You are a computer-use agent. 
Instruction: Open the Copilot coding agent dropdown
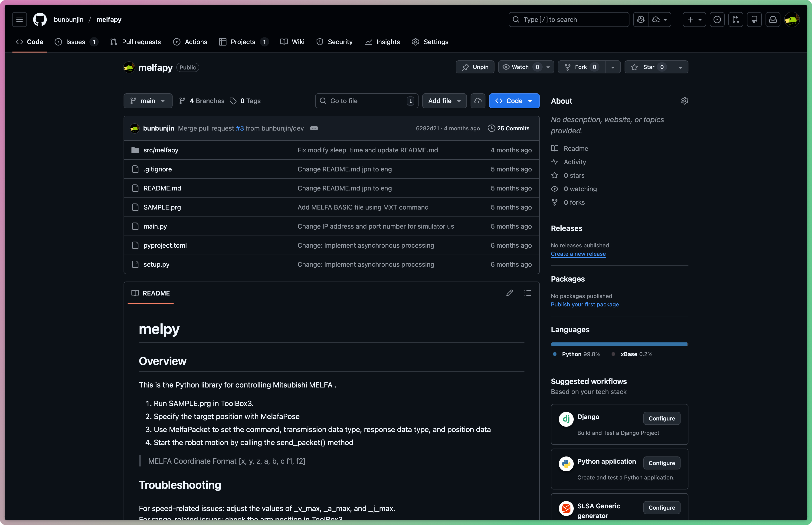pyautogui.click(x=660, y=20)
